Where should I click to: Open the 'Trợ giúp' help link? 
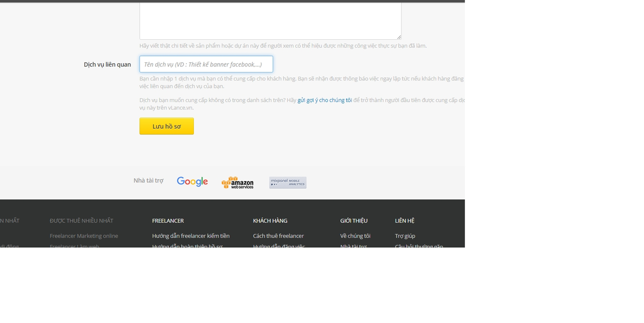[x=405, y=236]
